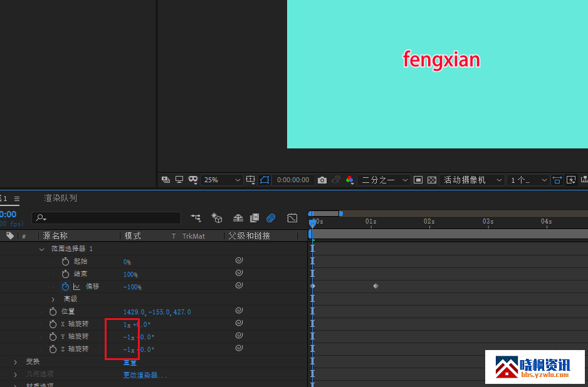Expand the 高级 group
This screenshot has height=387, width=588.
(53, 299)
